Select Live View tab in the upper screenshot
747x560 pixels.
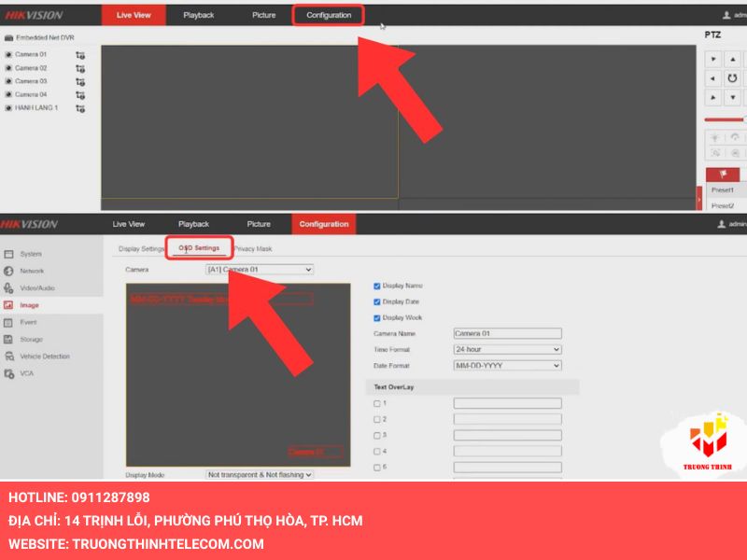pyautogui.click(x=134, y=15)
